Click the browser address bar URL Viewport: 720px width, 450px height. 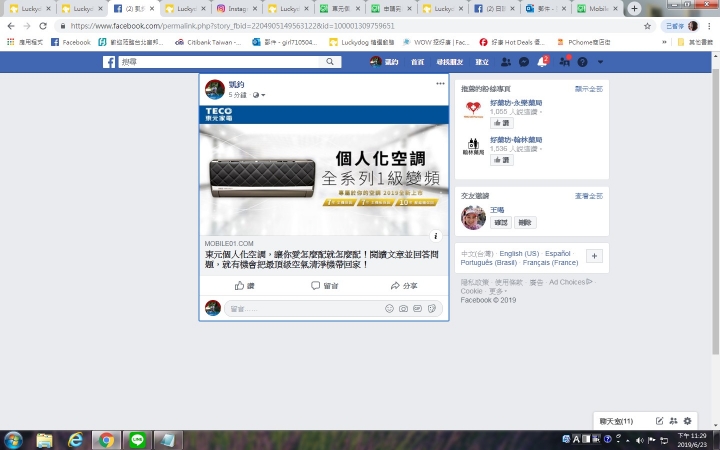[232, 26]
